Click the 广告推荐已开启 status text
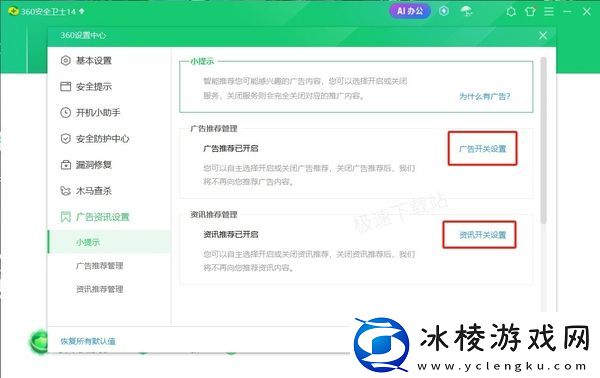 (x=231, y=148)
